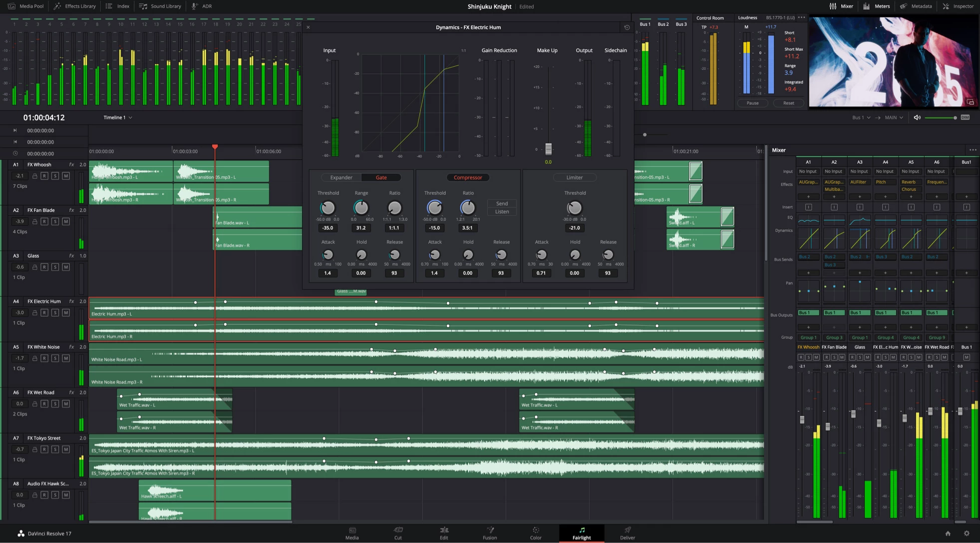This screenshot has height=543, width=980.
Task: Open the Inspector panel
Action: (958, 6)
